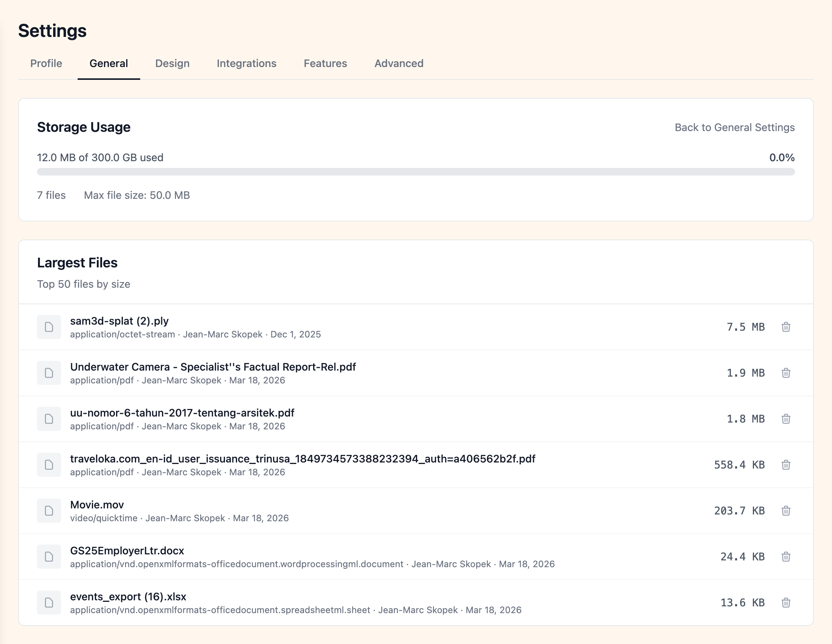
Task: Select uu-nomor-6-tahun-2017-tentang-arsitek.pdf name
Action: click(182, 413)
